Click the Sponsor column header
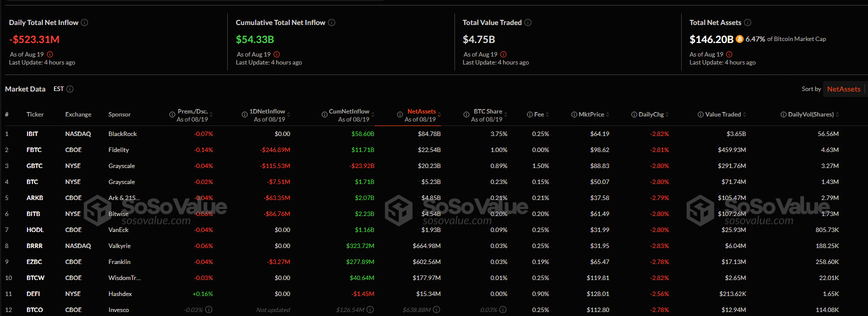 (119, 114)
